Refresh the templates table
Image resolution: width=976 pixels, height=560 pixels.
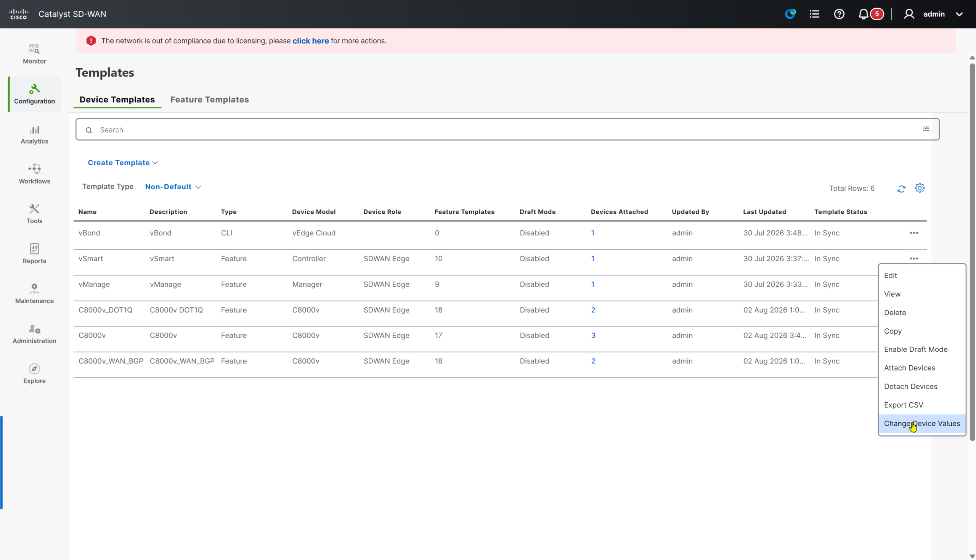[x=901, y=189]
